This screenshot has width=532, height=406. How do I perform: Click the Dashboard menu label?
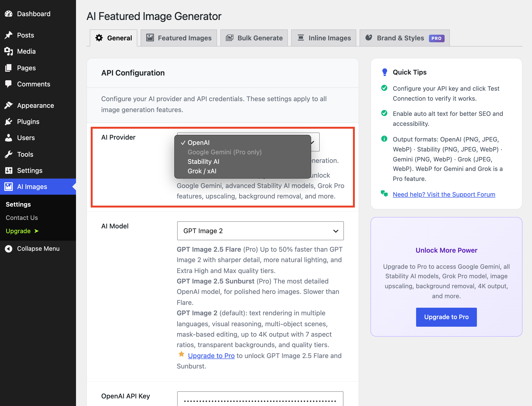pyautogui.click(x=33, y=14)
